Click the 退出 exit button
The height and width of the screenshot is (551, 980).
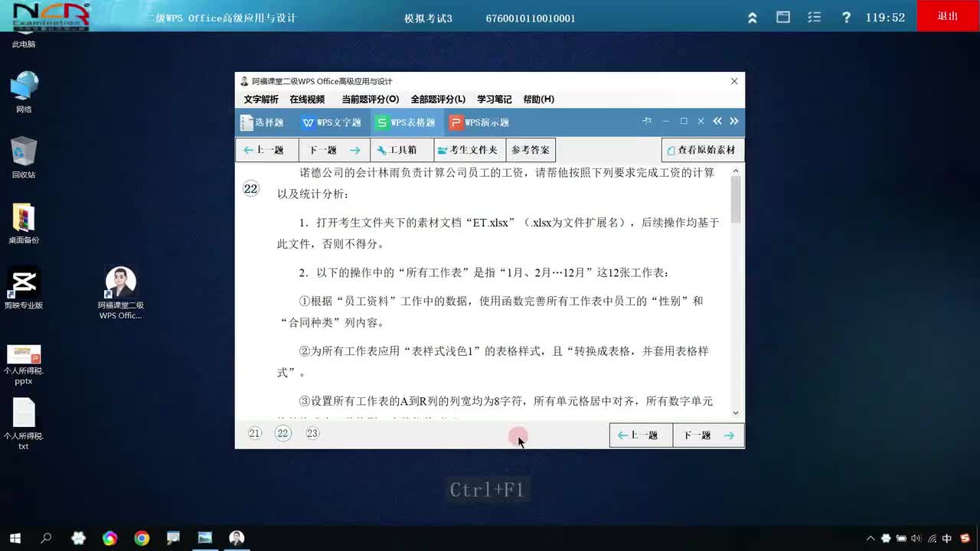[948, 16]
